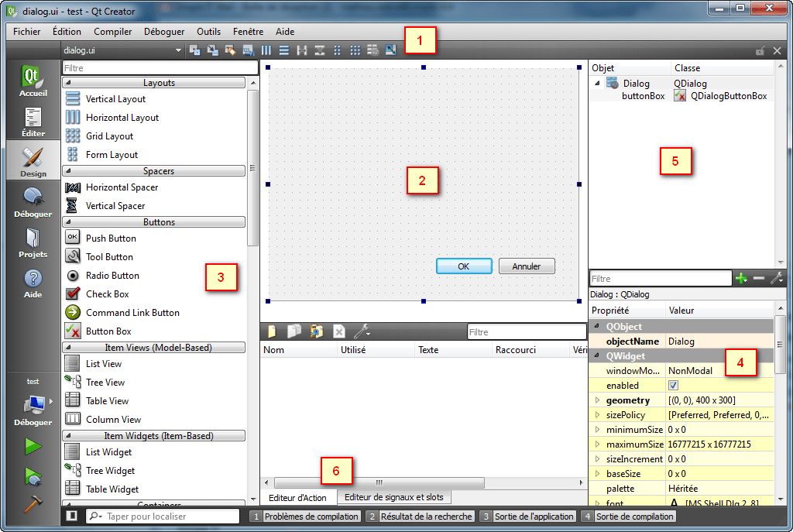
Task: Toggle the sidebar icon in status bar
Action: tap(72, 516)
